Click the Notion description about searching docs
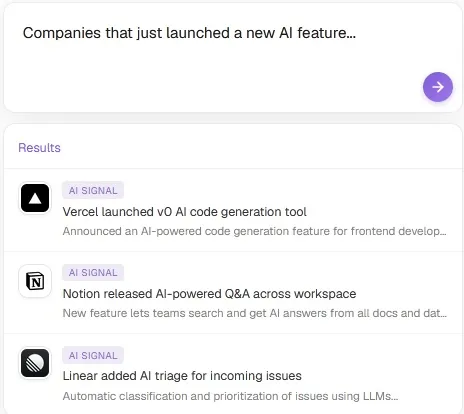Viewport: 464px width, 414px height. 254,313
